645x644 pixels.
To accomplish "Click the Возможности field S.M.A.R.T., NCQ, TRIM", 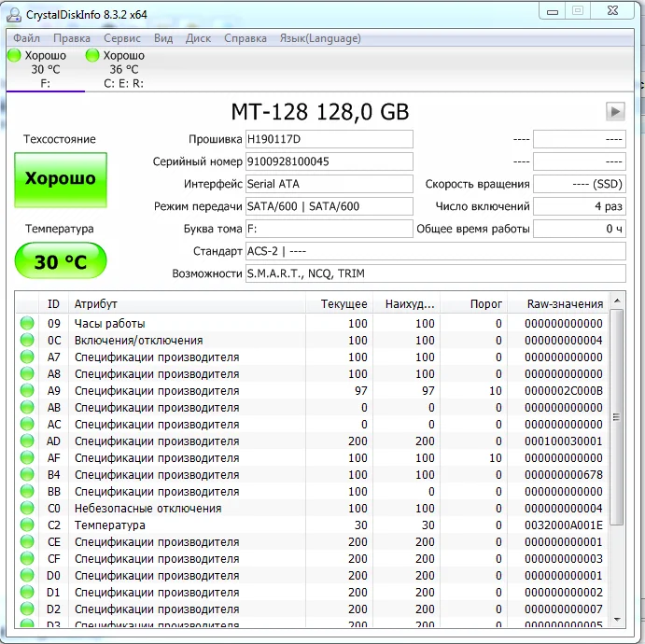I will coord(436,273).
